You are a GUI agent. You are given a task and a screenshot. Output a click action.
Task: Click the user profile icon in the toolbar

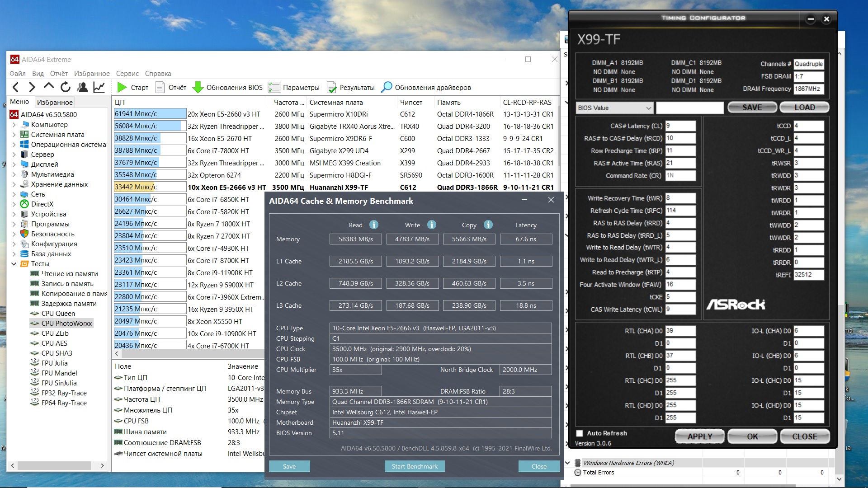pos(82,87)
